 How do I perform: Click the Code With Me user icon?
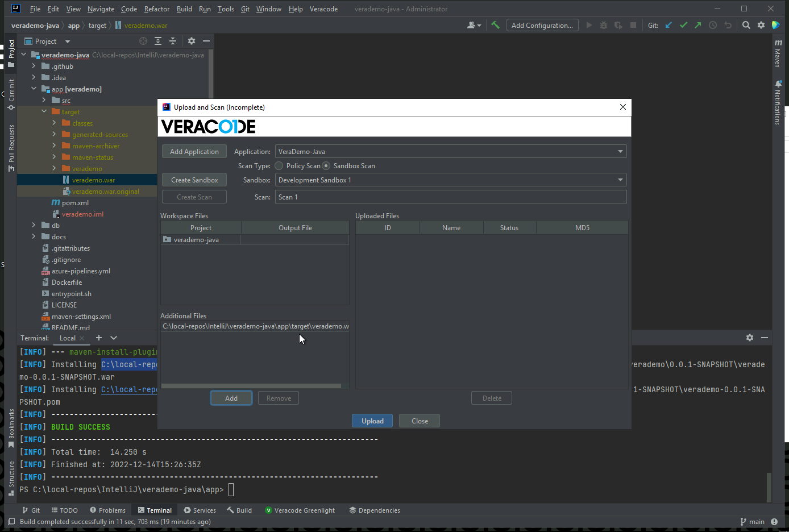click(x=474, y=25)
